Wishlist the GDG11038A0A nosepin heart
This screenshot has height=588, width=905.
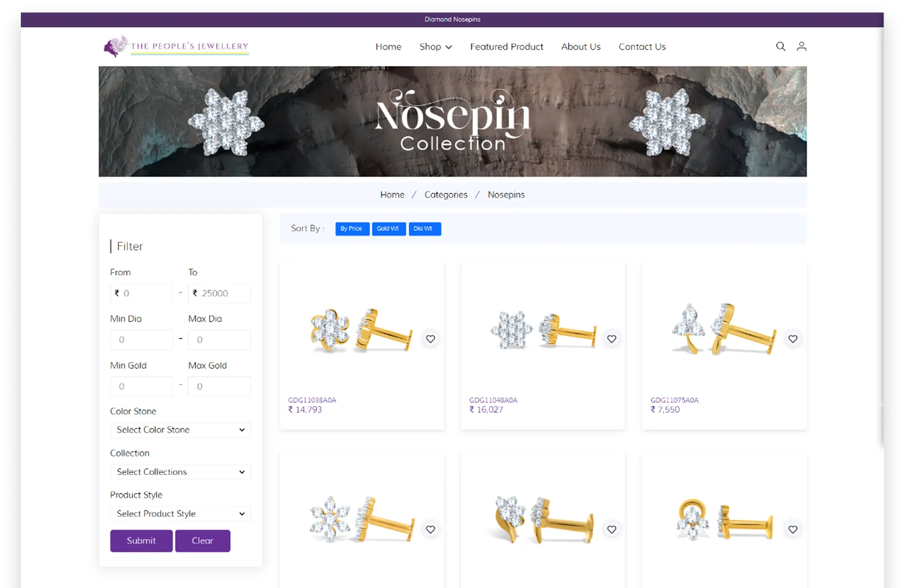430,339
